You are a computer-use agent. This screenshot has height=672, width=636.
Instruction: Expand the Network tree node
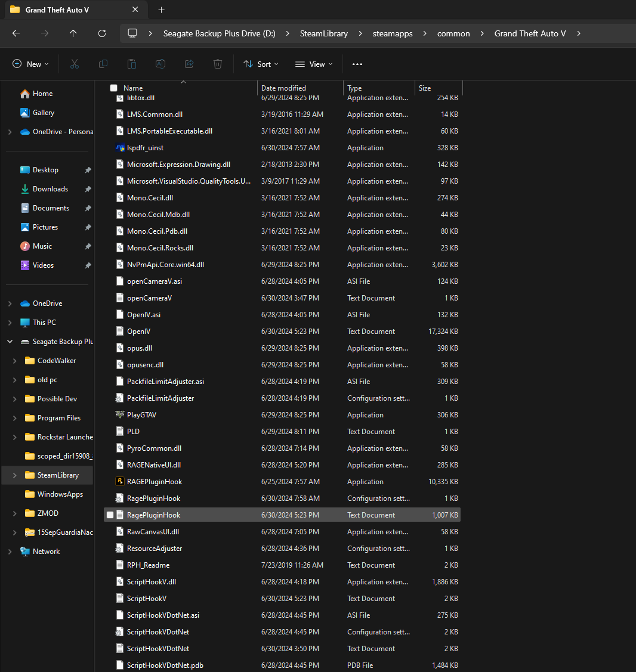(x=10, y=552)
